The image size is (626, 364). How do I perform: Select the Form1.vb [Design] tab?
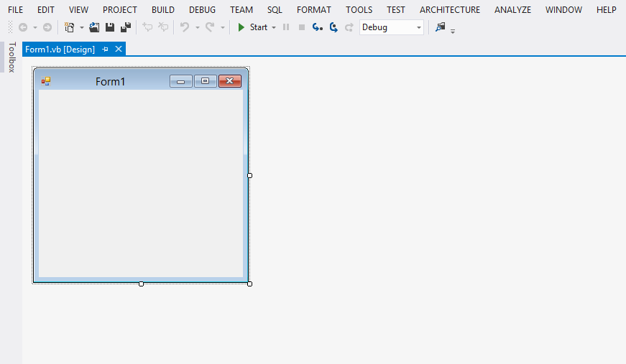click(x=60, y=49)
